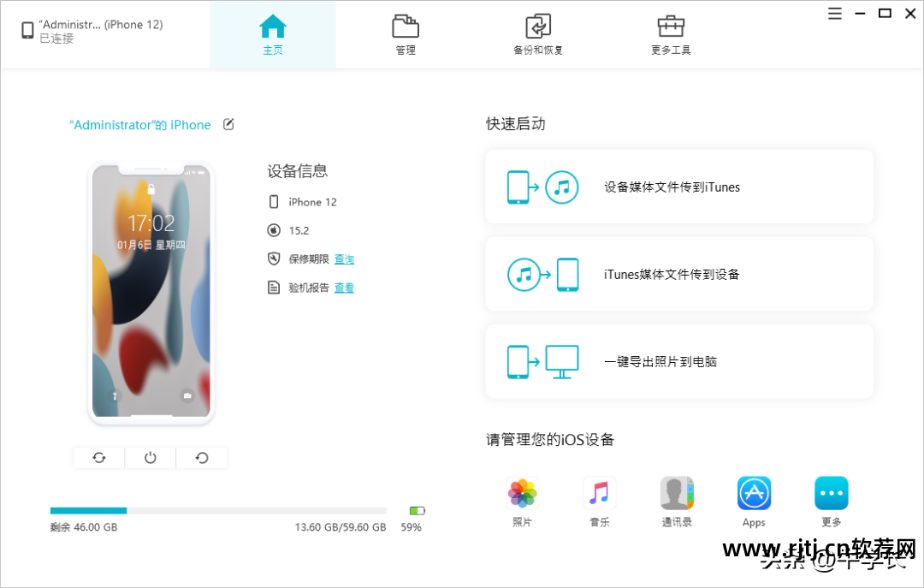Click the 剩余 46.00 GB text
This screenshot has width=924, height=588.
click(84, 527)
